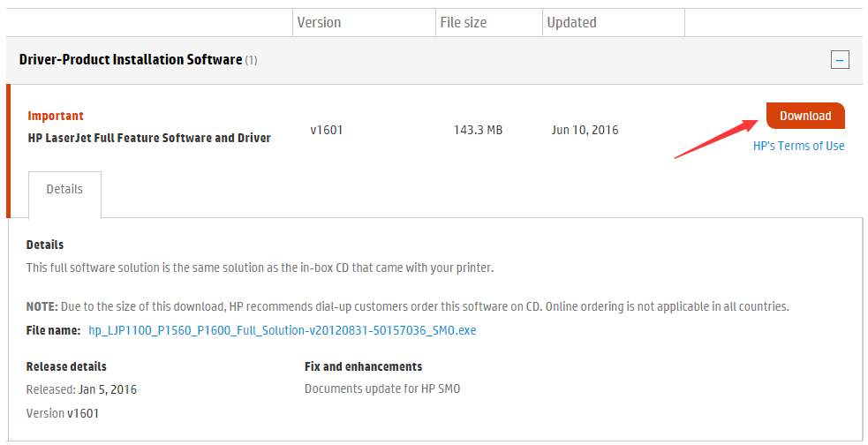Open the hp_LJP1100_P1560_P1600 exe file link

coord(283,330)
